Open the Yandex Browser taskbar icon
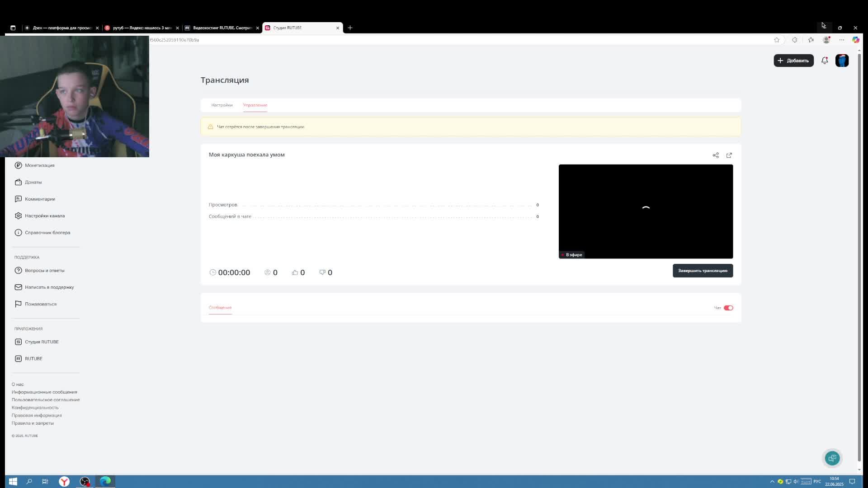 coord(64,481)
